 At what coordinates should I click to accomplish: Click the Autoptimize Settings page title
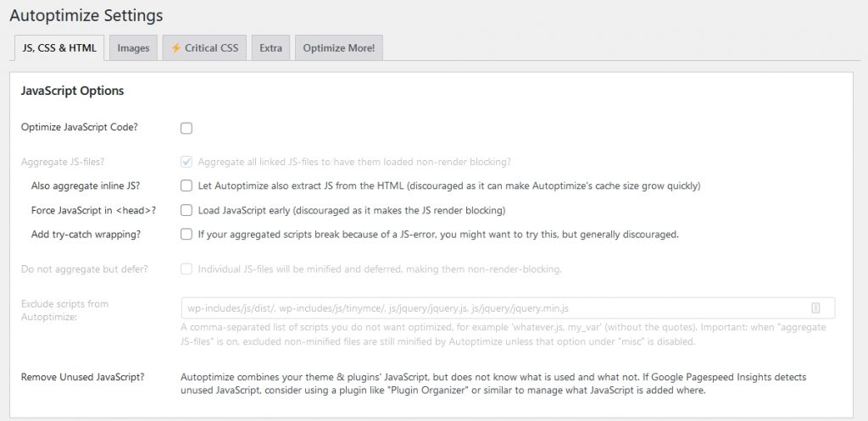(x=86, y=15)
